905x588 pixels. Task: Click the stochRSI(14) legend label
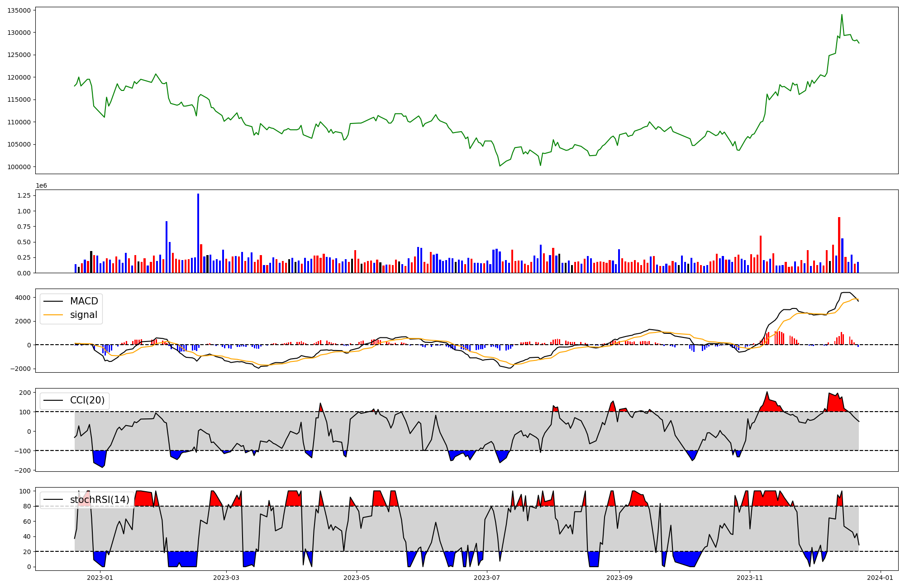100,500
